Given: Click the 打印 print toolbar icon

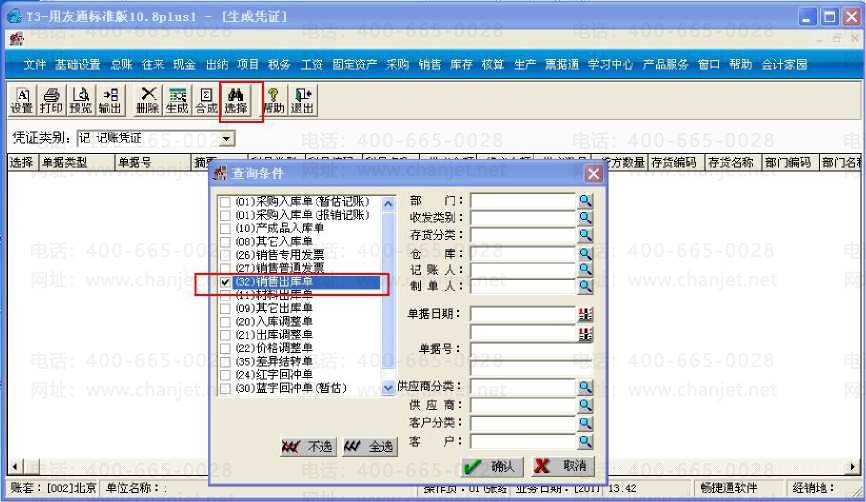Looking at the screenshot, I should click(51, 101).
